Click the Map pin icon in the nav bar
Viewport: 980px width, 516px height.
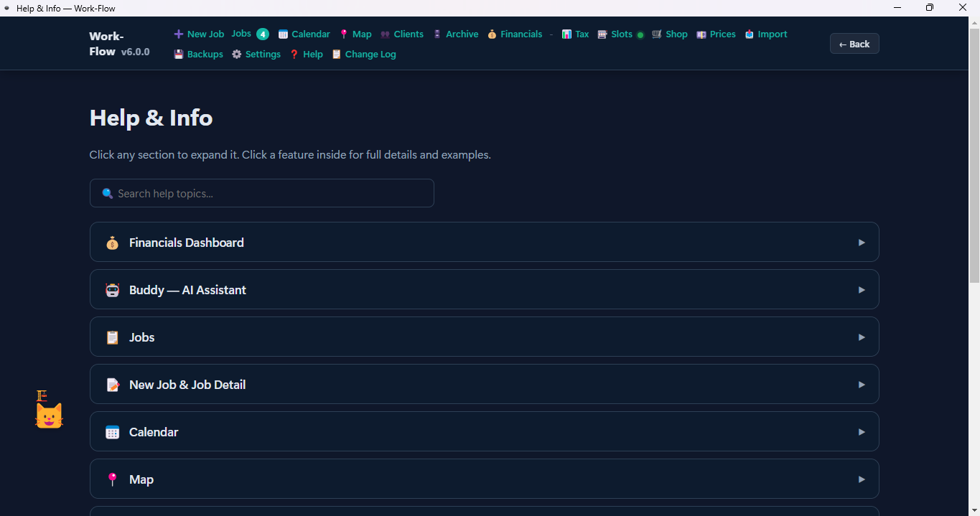[344, 34]
